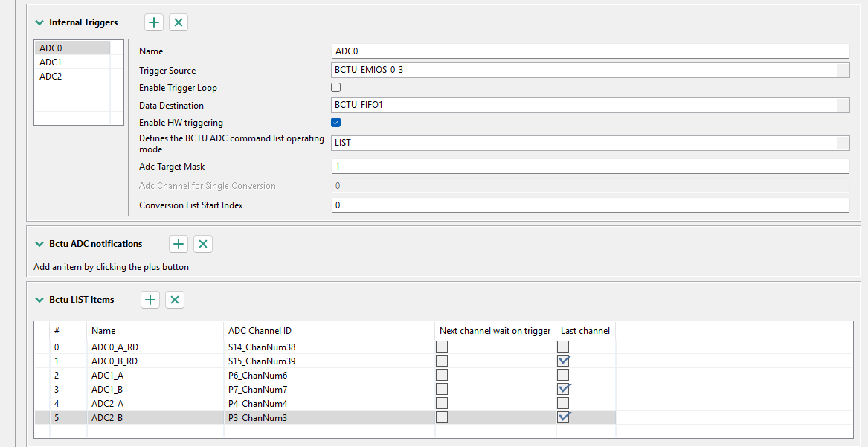Viewport: 868px width, 447px height.
Task: Click the Name input field containing ADC0
Action: tap(590, 51)
